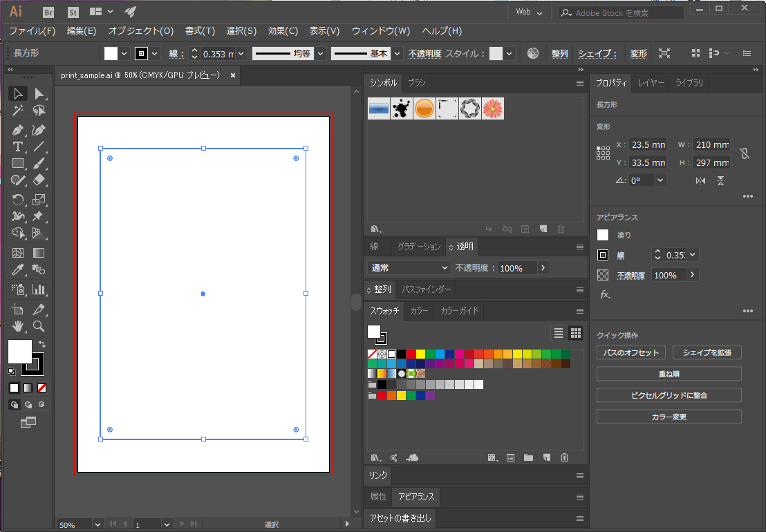Choose the Magic Wand tool
Screen dimensions: 766x532
pyautogui.click(x=18, y=111)
